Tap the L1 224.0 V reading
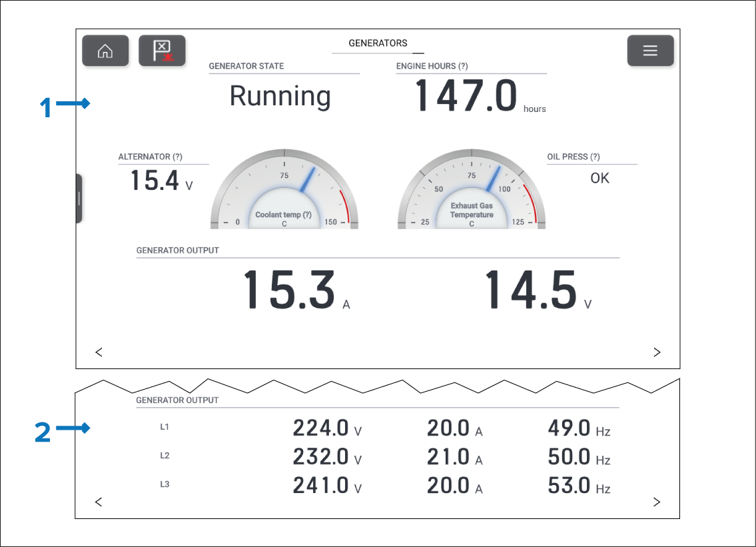The image size is (756, 547). click(321, 428)
